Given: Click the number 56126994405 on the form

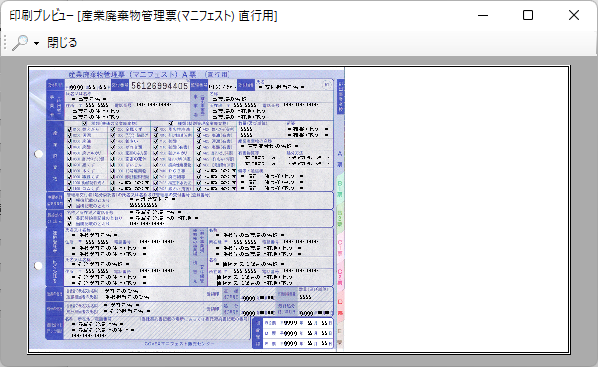Looking at the screenshot, I should tap(159, 85).
